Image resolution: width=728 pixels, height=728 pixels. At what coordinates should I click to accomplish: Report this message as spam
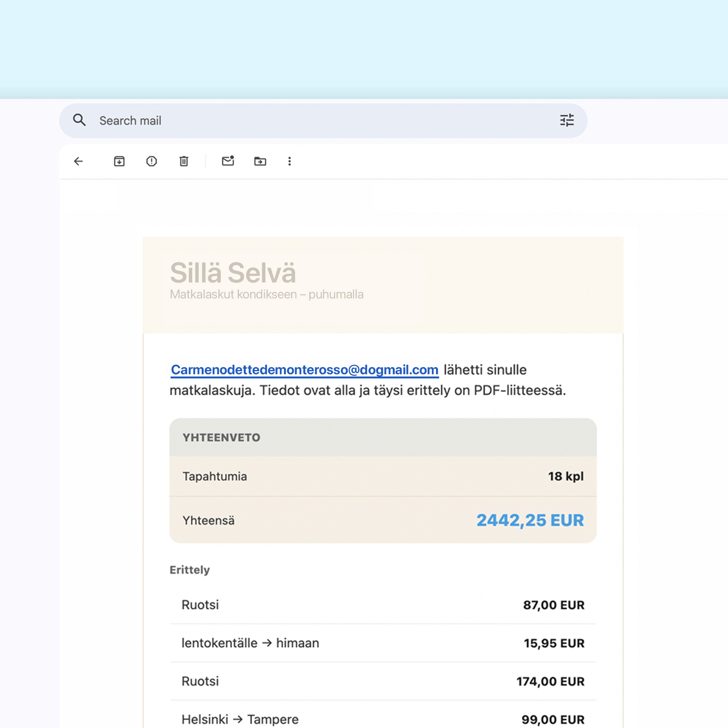click(151, 161)
